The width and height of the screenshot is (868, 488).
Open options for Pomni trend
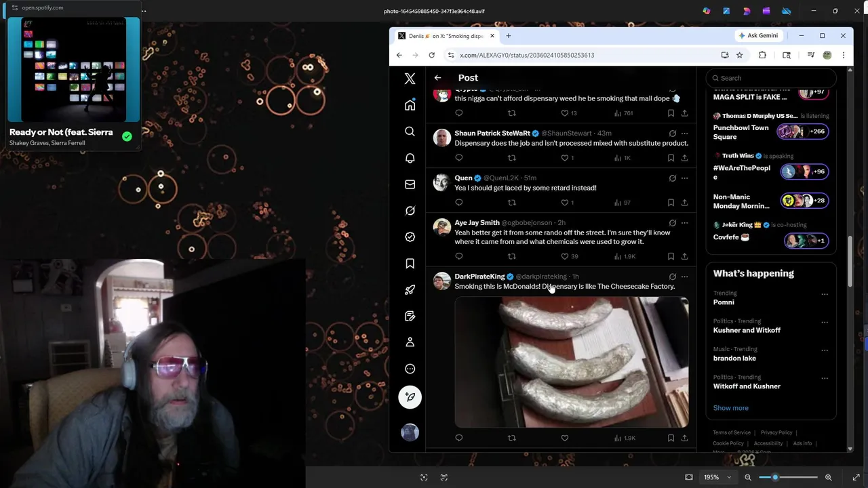825,294
